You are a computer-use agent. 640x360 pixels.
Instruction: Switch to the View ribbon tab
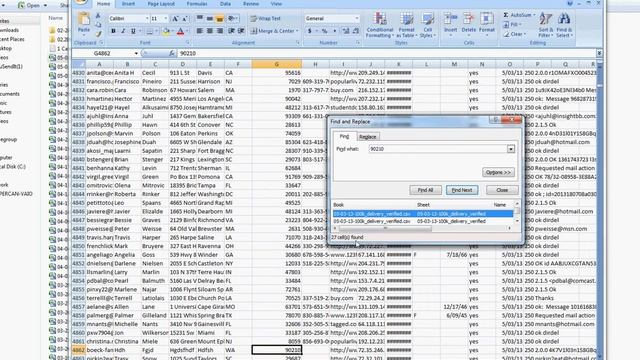(276, 4)
